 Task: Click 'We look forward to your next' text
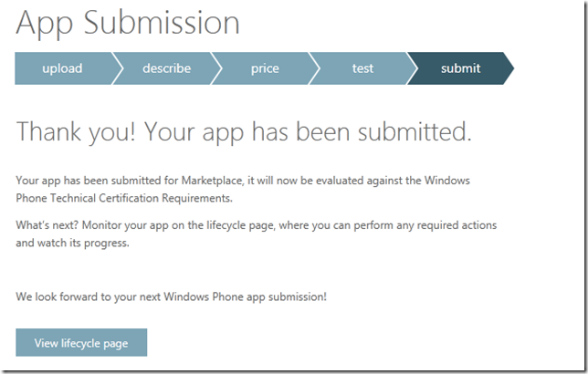(x=171, y=296)
